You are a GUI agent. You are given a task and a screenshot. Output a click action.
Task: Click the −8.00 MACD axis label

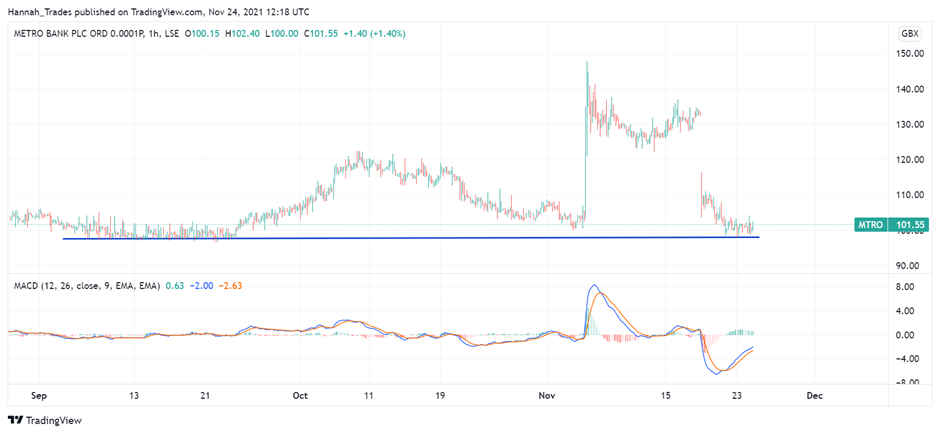coord(909,383)
